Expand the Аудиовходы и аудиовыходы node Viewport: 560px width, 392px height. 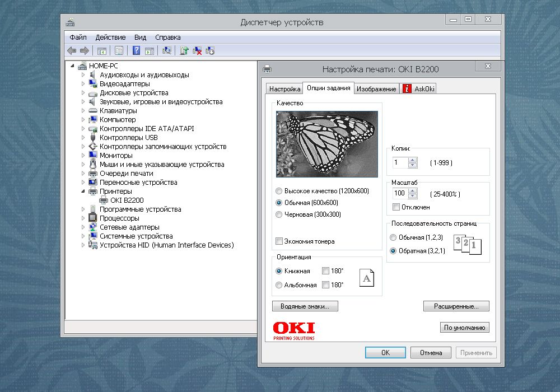pyautogui.click(x=83, y=75)
